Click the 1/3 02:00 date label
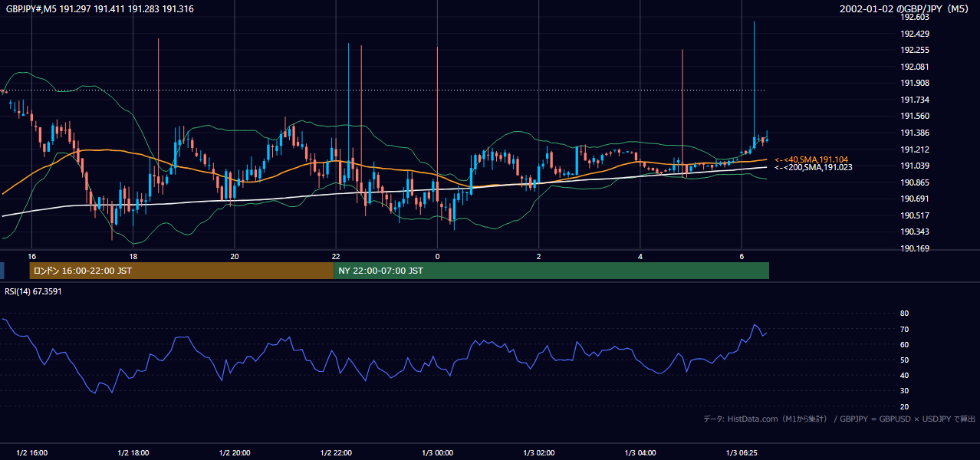Viewport: 980px width, 460px height. click(538, 452)
